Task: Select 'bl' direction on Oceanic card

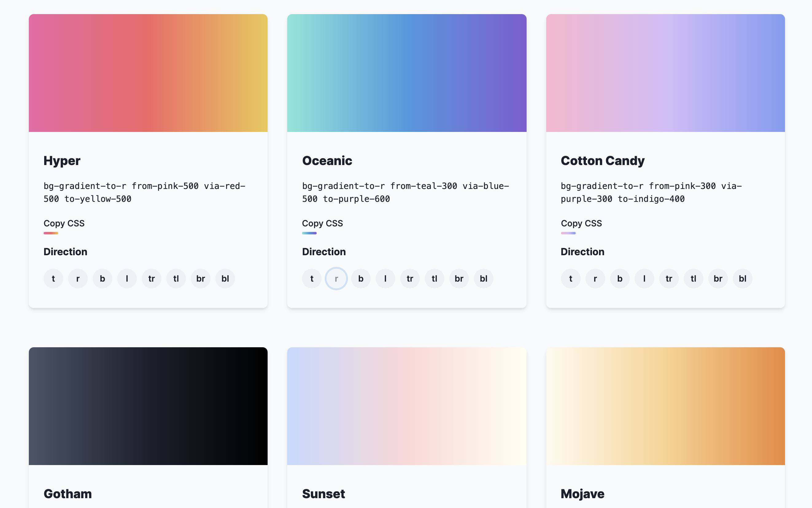Action: coord(483,278)
